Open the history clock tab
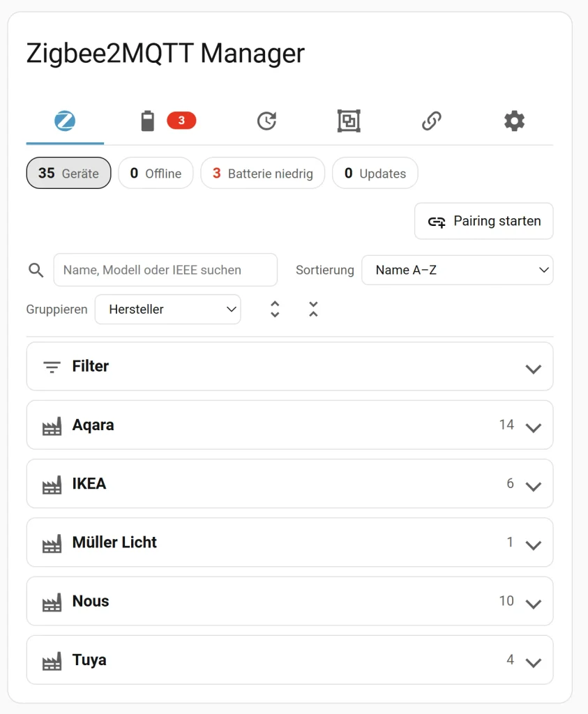This screenshot has width=588, height=714. [267, 121]
